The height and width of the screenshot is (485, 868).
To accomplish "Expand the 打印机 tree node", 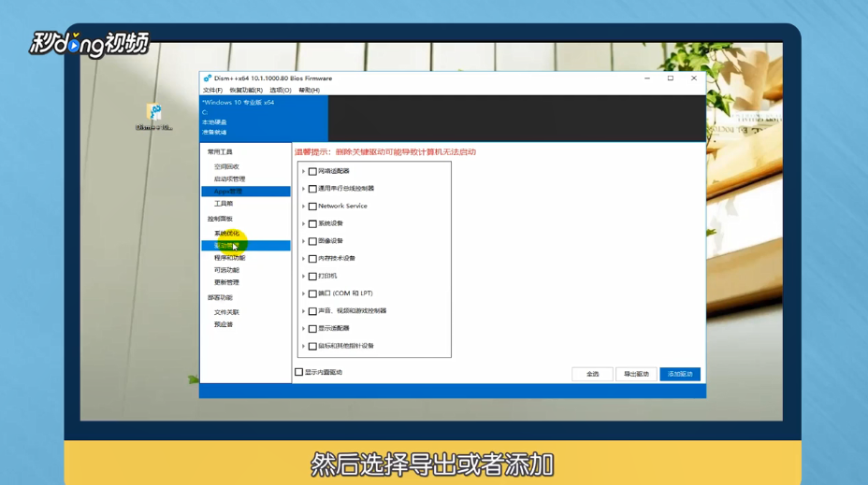I will [303, 276].
